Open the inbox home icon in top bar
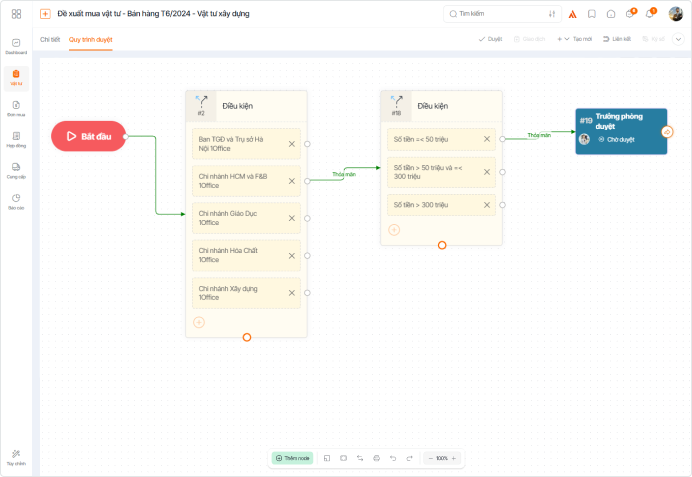The height and width of the screenshot is (477, 692). tap(611, 14)
